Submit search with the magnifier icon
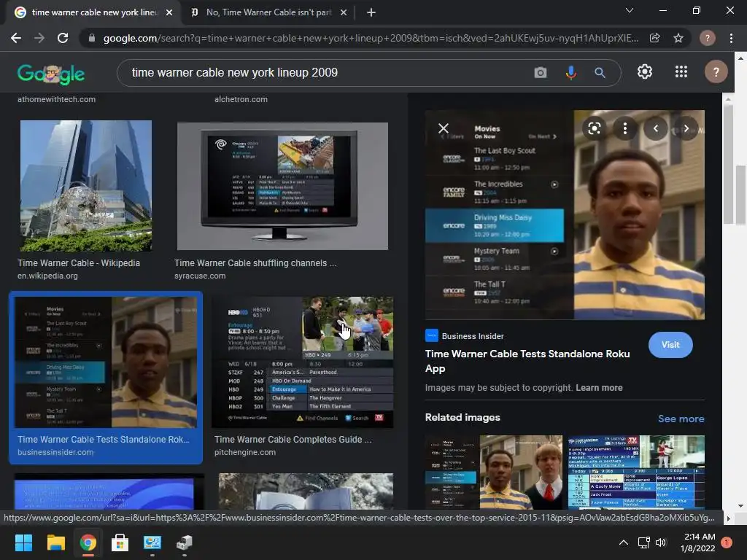Screen dimensions: 747x560 [600, 73]
